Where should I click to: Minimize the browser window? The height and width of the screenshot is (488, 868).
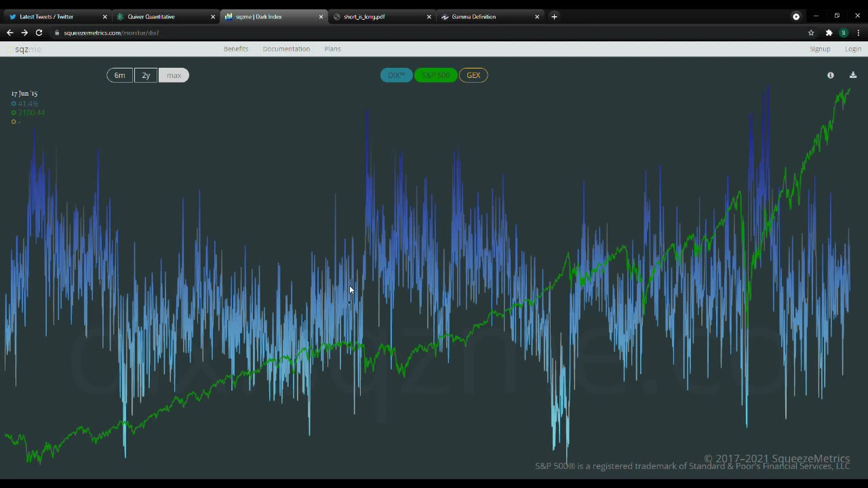click(x=816, y=16)
